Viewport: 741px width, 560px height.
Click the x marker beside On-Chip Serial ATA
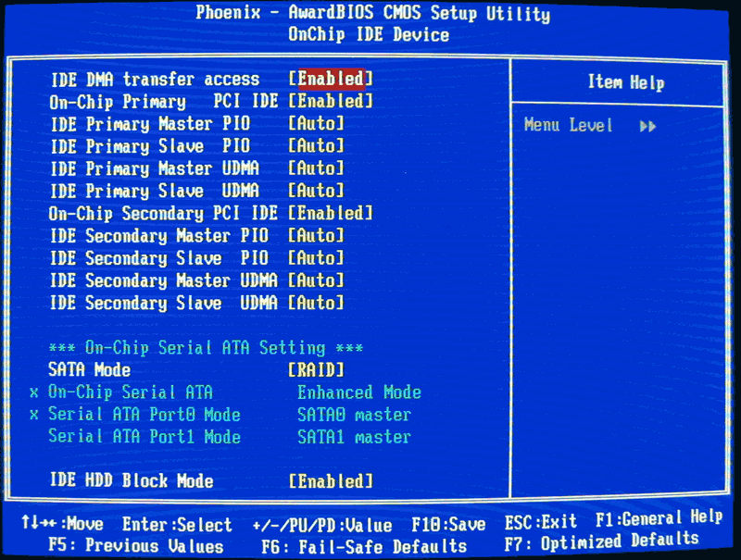pyautogui.click(x=33, y=392)
